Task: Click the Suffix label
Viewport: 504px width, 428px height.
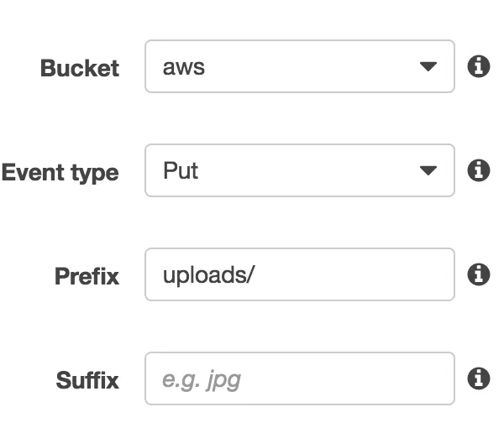Action: click(x=87, y=380)
